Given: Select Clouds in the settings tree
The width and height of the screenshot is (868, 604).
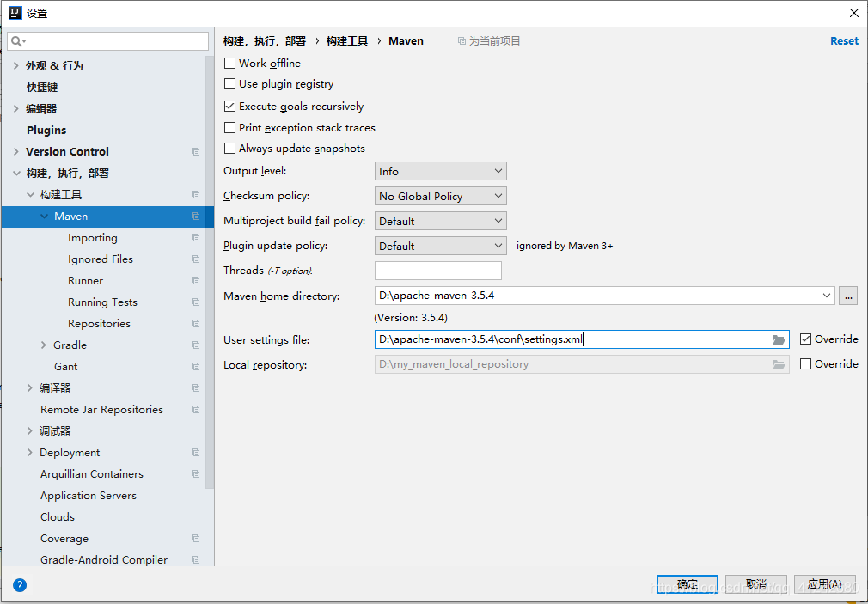Looking at the screenshot, I should (58, 517).
